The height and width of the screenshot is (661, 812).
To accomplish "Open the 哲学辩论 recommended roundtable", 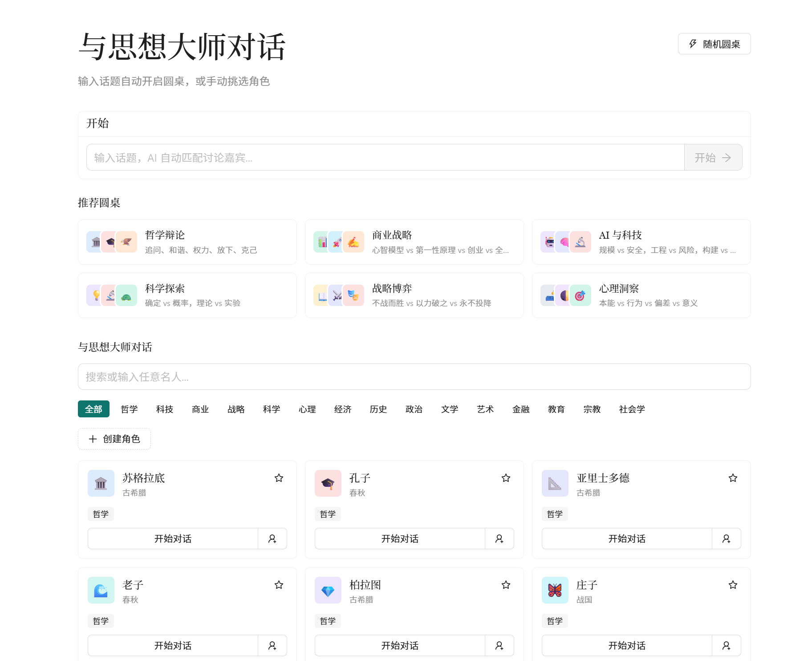I will (187, 242).
